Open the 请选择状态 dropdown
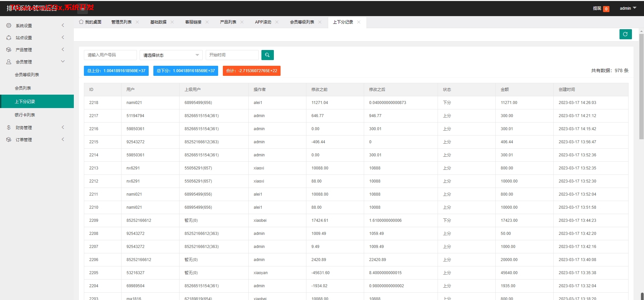The image size is (644, 300). click(171, 55)
